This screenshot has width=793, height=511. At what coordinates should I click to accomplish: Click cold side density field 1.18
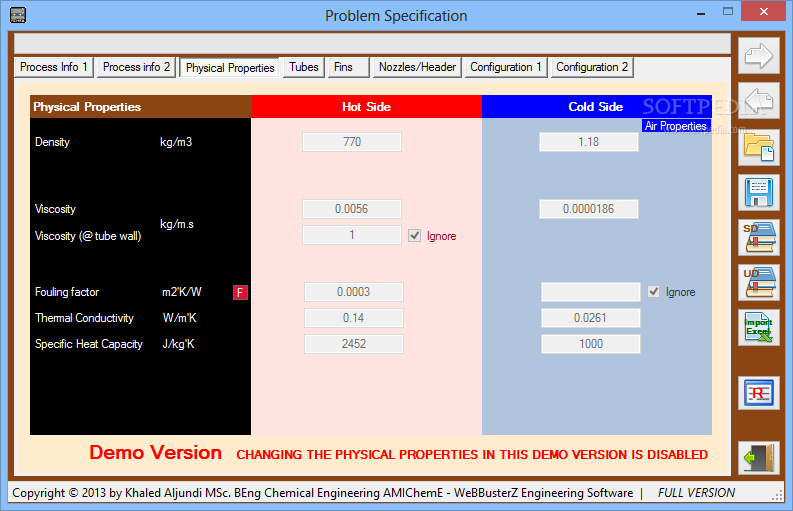(589, 142)
